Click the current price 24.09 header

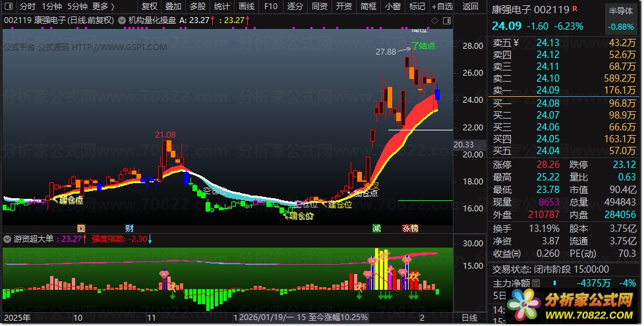506,26
